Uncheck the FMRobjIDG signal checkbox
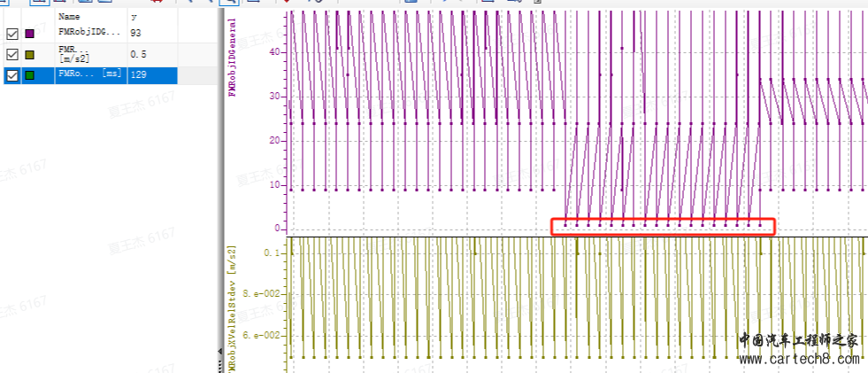Viewport: 868px width, 373px height. point(12,34)
